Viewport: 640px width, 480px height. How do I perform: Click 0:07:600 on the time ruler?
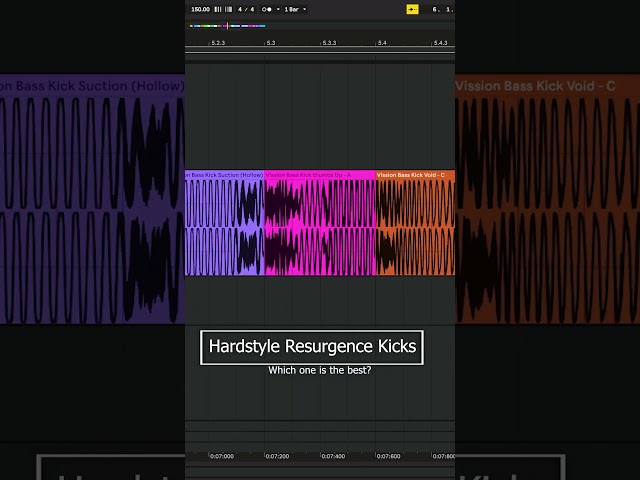(x=389, y=456)
